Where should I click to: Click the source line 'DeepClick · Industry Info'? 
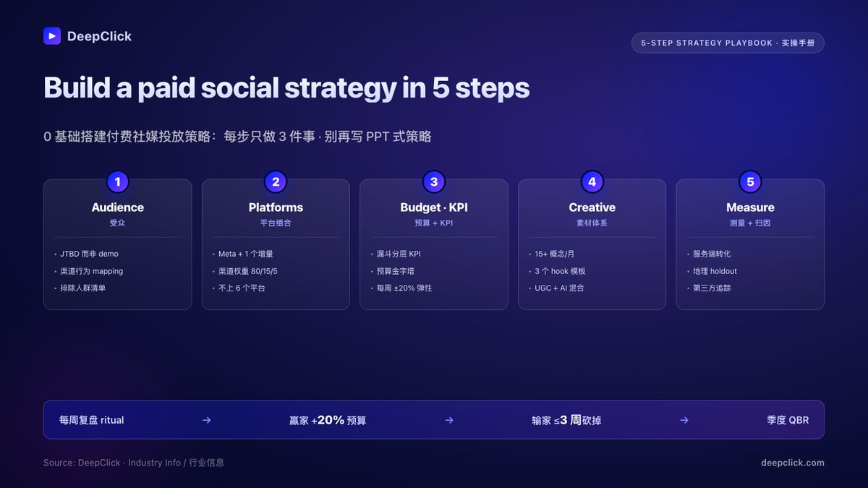coord(134,463)
